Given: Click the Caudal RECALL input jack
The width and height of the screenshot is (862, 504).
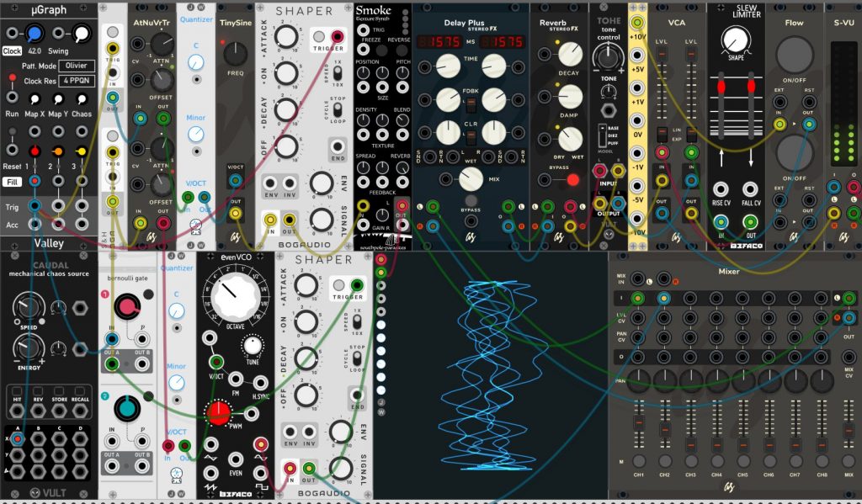Looking at the screenshot, I should (x=80, y=411).
